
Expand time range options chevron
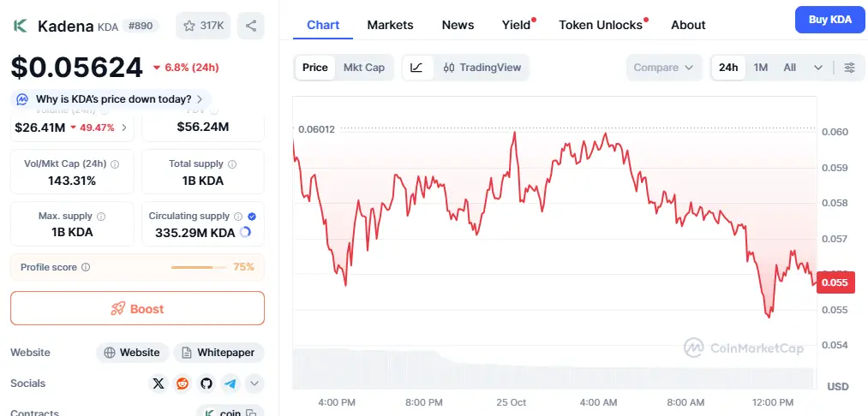point(818,68)
